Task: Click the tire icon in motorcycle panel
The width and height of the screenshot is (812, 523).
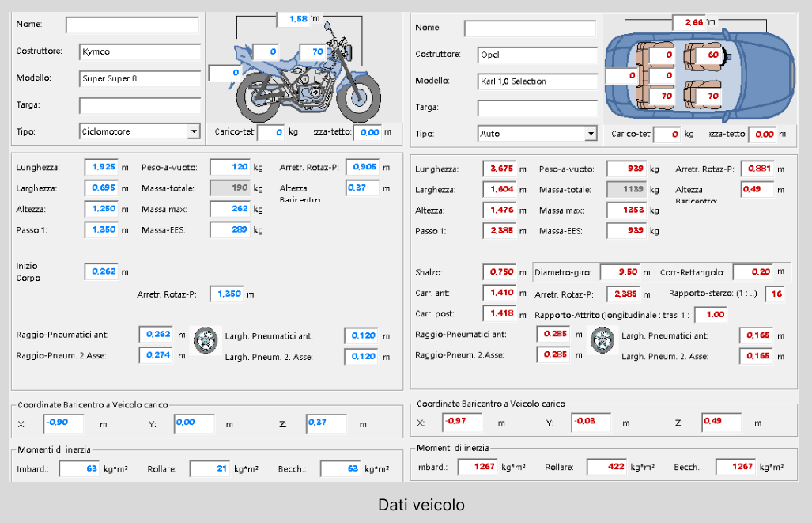Action: [206, 340]
